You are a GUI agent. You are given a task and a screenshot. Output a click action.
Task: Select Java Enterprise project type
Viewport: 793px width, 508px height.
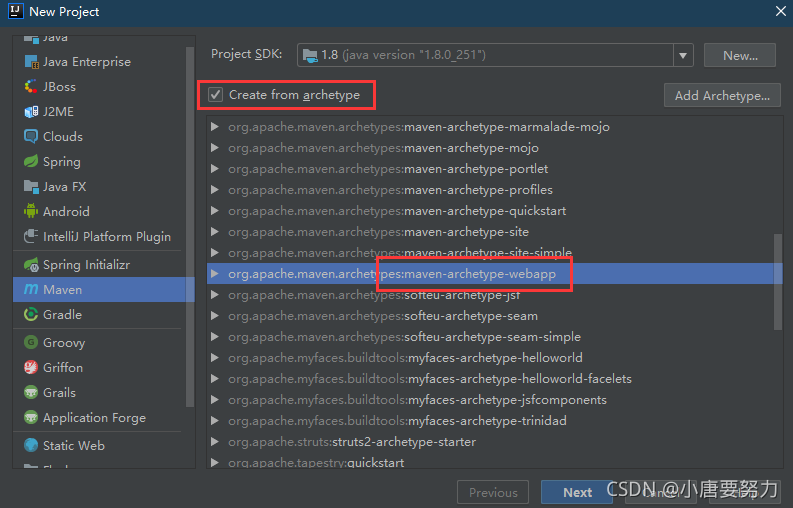104,62
